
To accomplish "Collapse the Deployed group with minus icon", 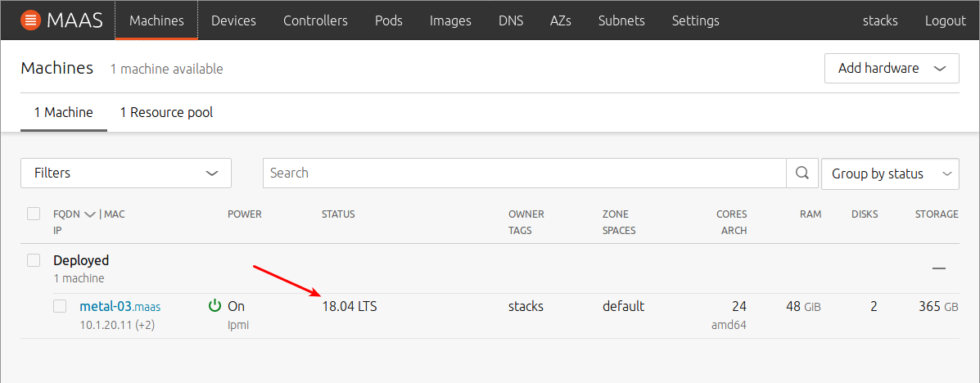I will point(938,268).
